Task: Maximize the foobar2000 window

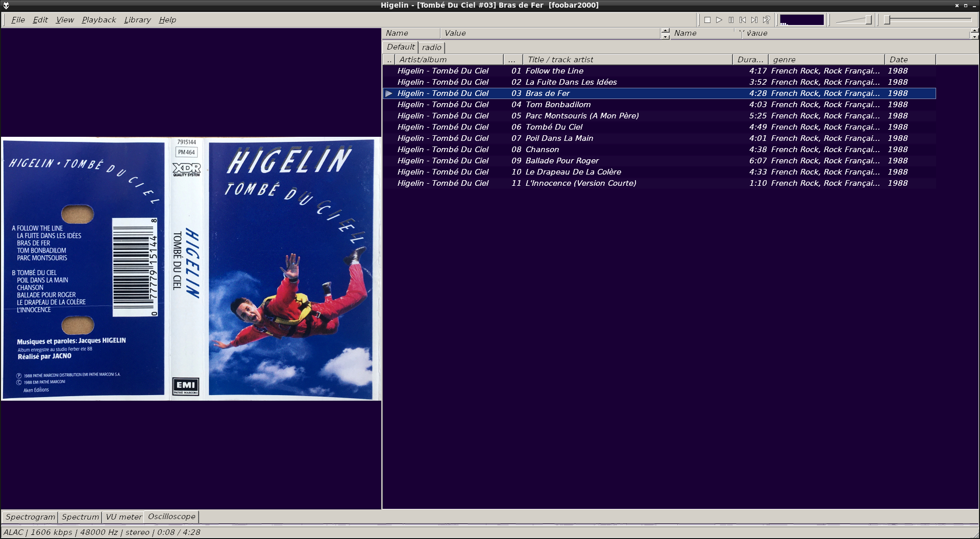Action: [x=966, y=5]
